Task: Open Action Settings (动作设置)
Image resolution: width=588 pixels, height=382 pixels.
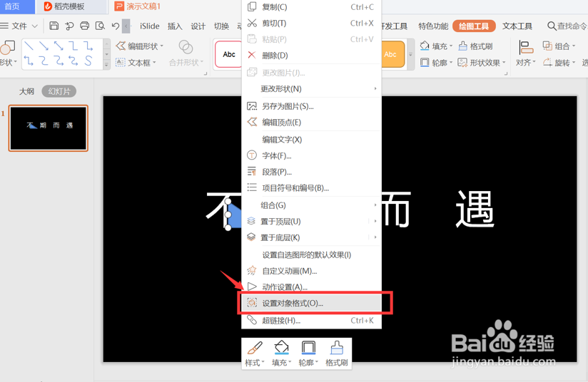Action: [x=311, y=287]
